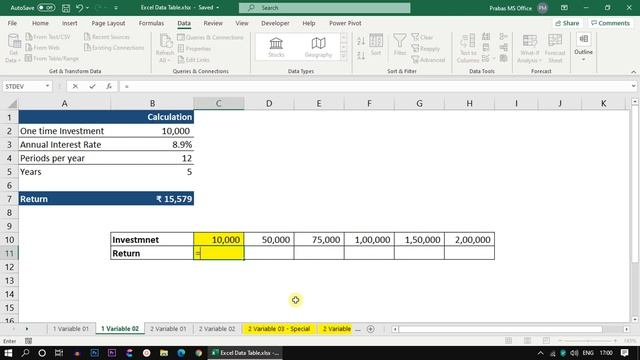Click the Save icon in title bar

point(65,8)
